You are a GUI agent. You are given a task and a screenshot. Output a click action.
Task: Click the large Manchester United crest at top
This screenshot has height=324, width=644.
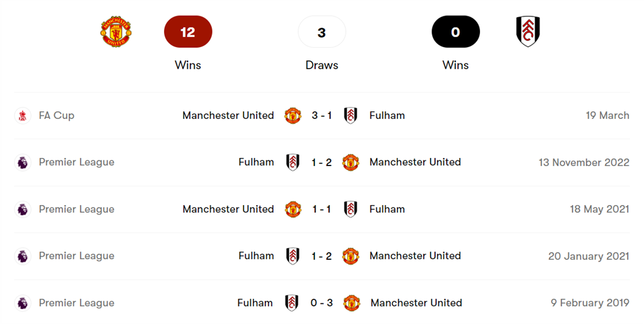(116, 31)
